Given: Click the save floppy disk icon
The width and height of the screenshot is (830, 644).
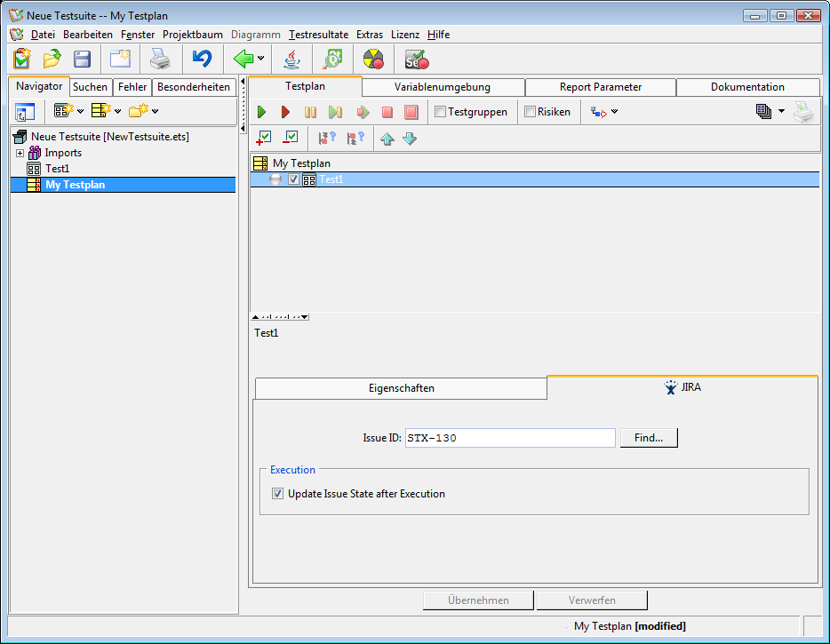Looking at the screenshot, I should 82,60.
